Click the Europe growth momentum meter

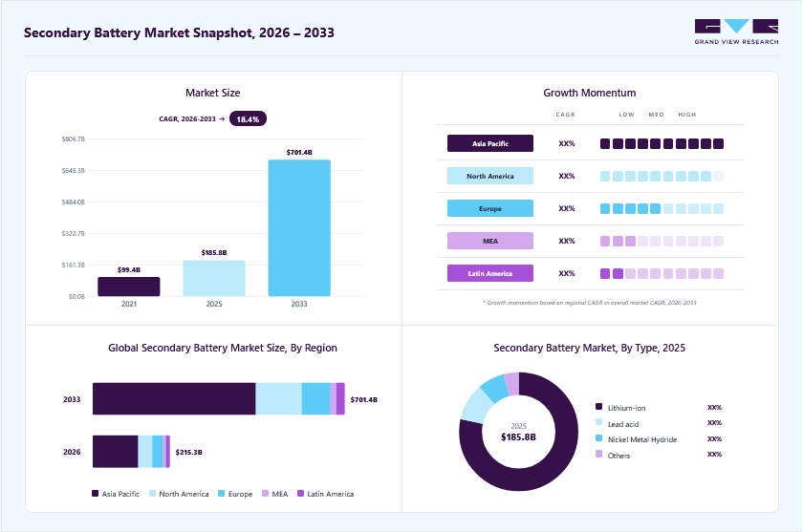[x=662, y=209]
